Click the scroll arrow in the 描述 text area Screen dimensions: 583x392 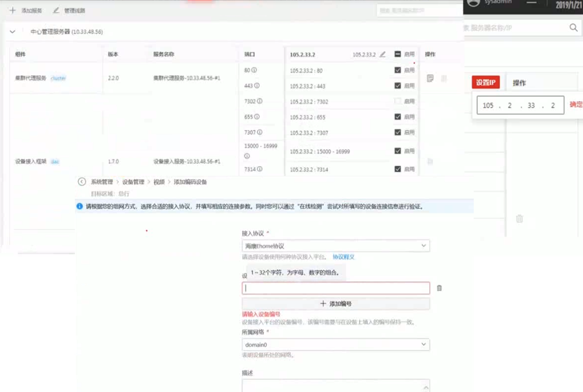coord(426,387)
